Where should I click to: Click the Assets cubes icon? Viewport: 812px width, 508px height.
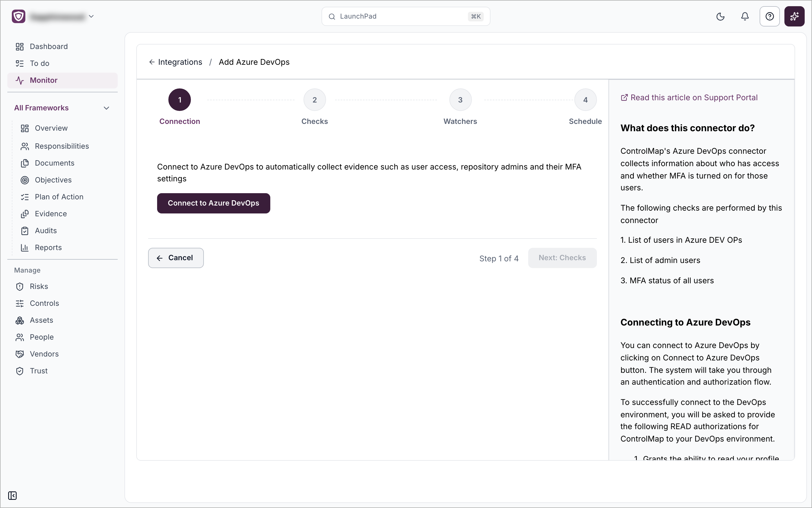[20, 320]
